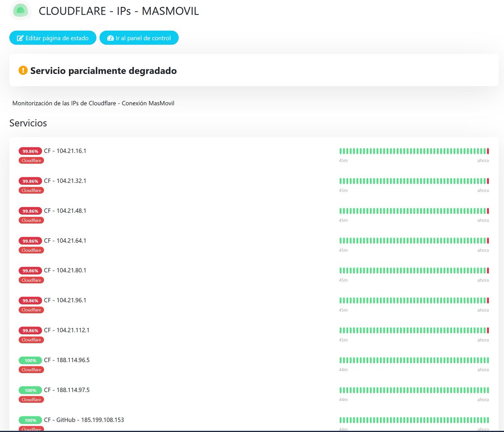The width and height of the screenshot is (504, 432).
Task: Click the Cloudflare tag under 104.21.48.1
Action: tap(31, 220)
